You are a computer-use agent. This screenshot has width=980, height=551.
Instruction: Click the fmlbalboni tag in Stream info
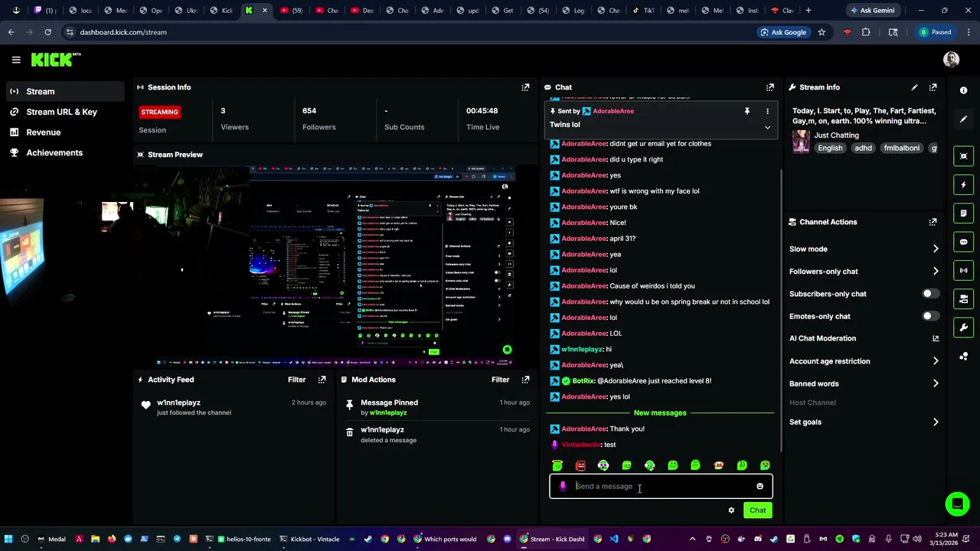coord(901,148)
